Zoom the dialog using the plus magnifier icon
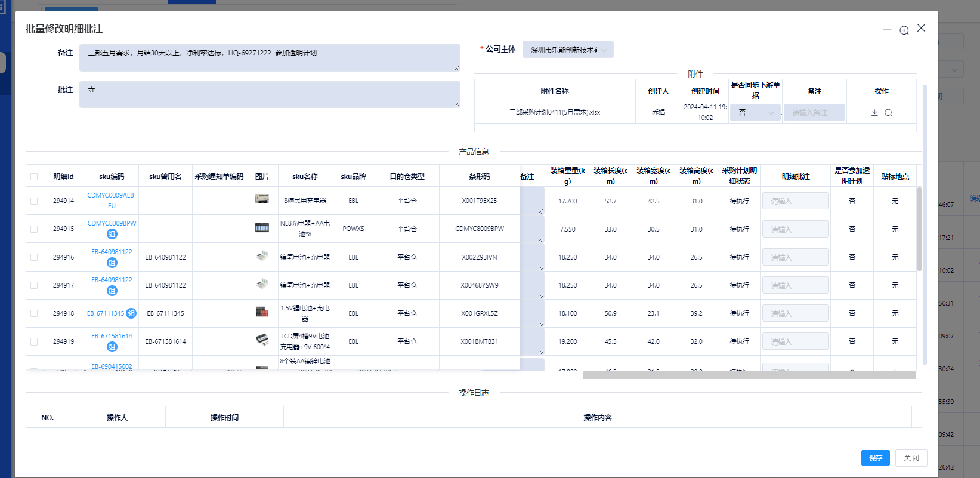This screenshot has height=478, width=980. 904,30
